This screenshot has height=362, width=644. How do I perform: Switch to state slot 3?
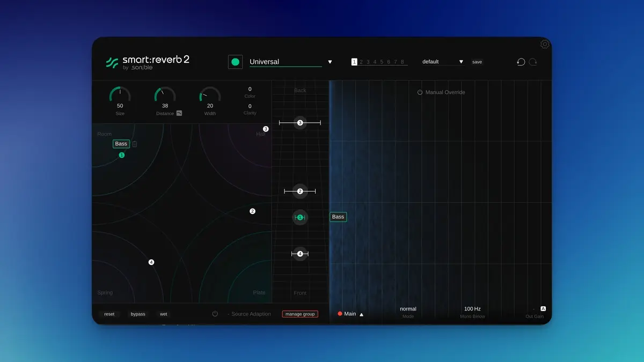368,62
